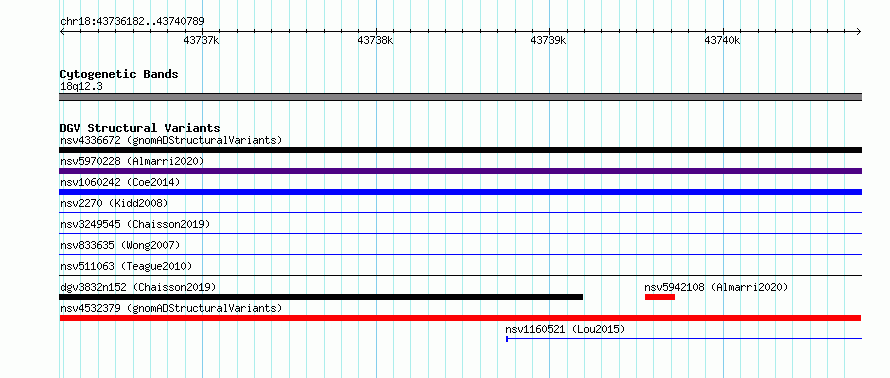
Task: Click the 43737k ruler tick label
Action: [x=201, y=40]
